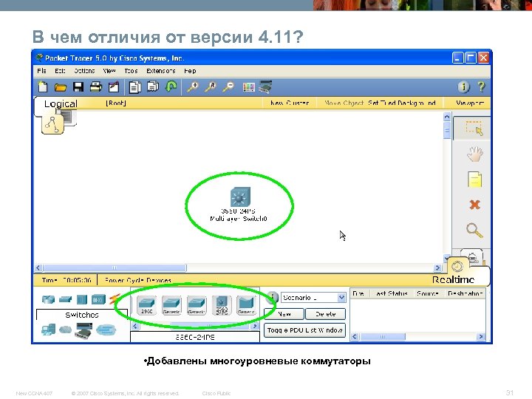Open a file with the folder icon
532x399 pixels.
tap(61, 87)
